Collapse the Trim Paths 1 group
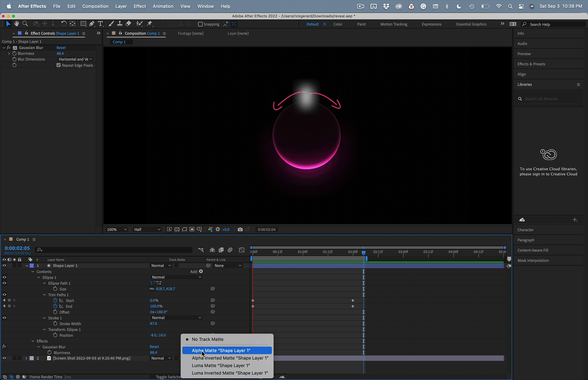The image size is (588, 380). 45,295
